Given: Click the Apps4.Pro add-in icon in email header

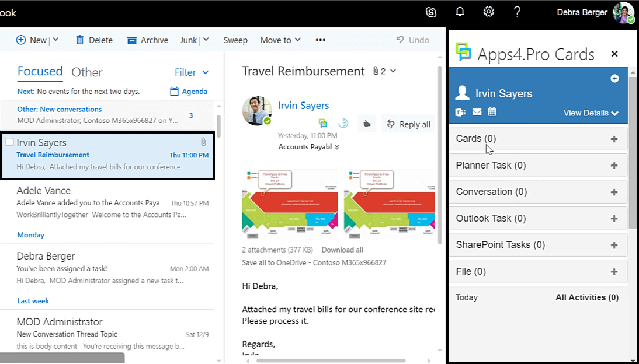Looking at the screenshot, I should (323, 123).
